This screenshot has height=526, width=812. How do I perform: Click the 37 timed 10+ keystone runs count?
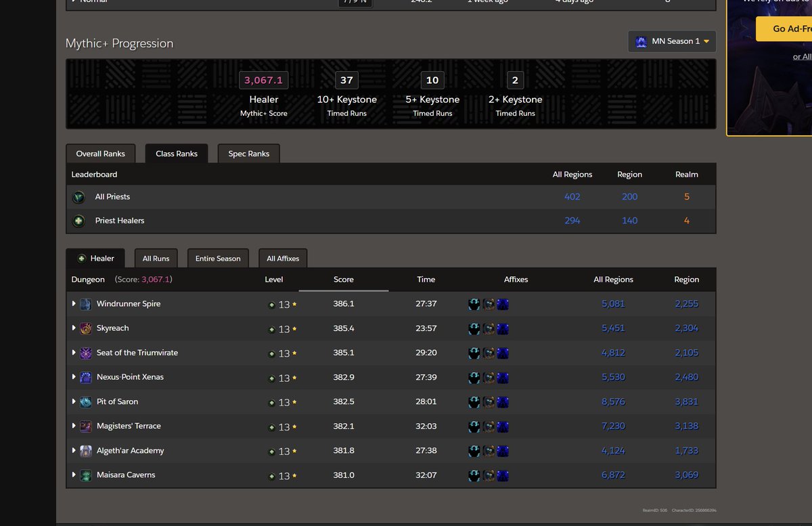(346, 80)
